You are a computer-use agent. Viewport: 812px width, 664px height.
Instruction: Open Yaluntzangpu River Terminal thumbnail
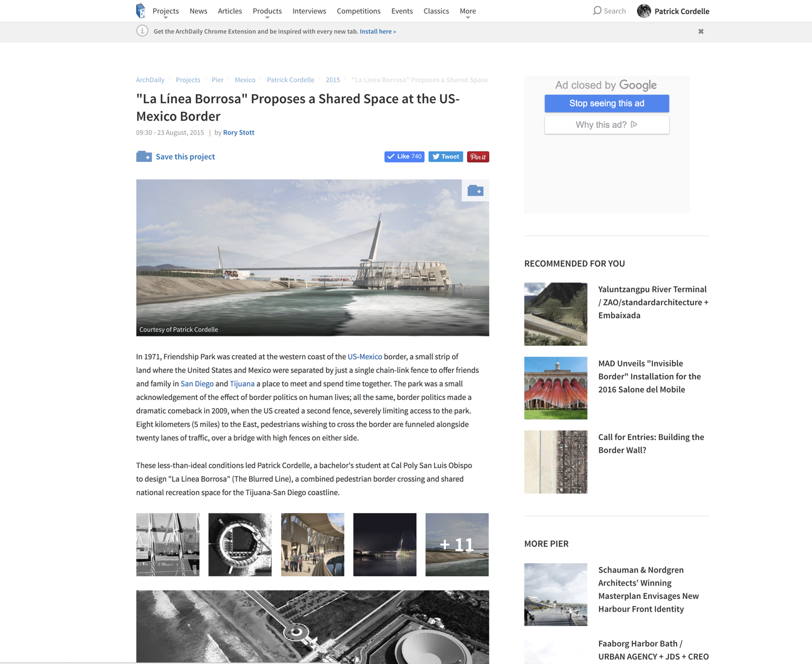coord(555,314)
